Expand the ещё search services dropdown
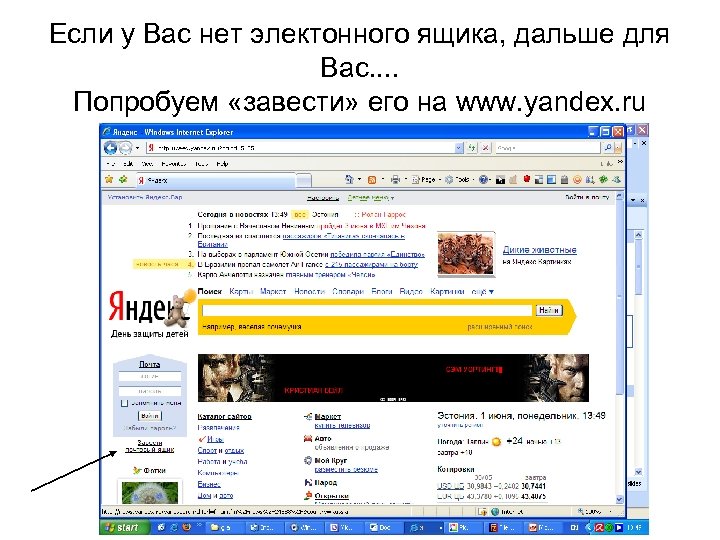Viewport: 720px width, 540px height. pyautogui.click(x=483, y=292)
